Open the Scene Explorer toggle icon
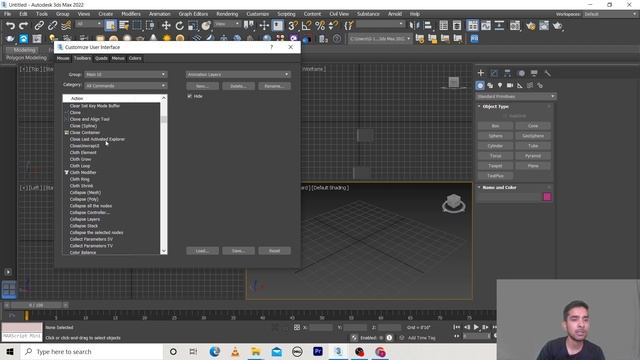This screenshot has width=640, height=360. point(444,26)
